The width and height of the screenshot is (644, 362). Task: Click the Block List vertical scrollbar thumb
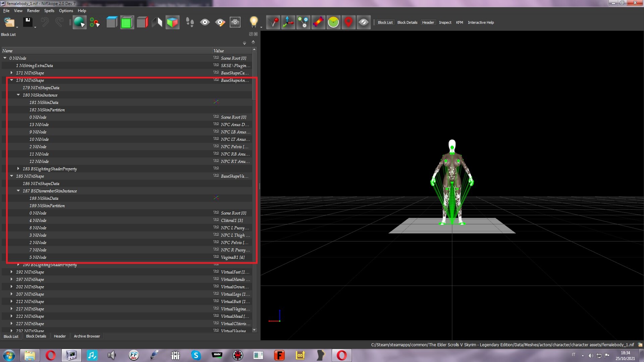254,75
